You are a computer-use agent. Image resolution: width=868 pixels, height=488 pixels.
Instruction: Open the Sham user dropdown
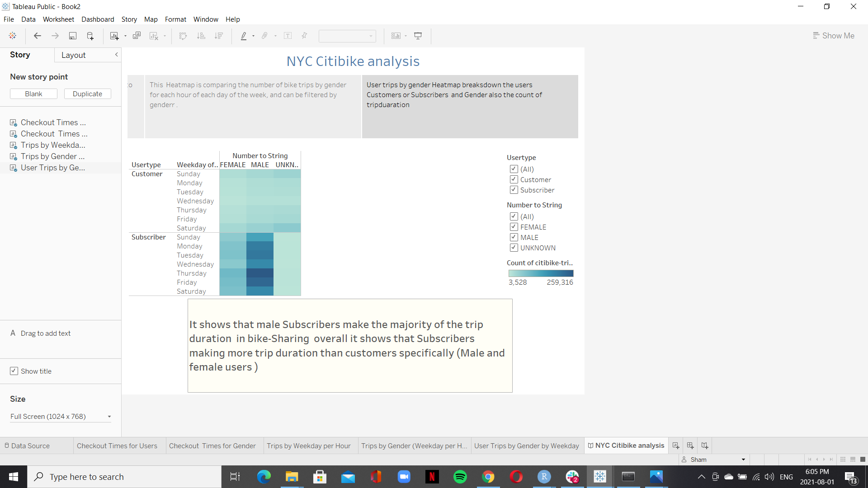(714, 460)
